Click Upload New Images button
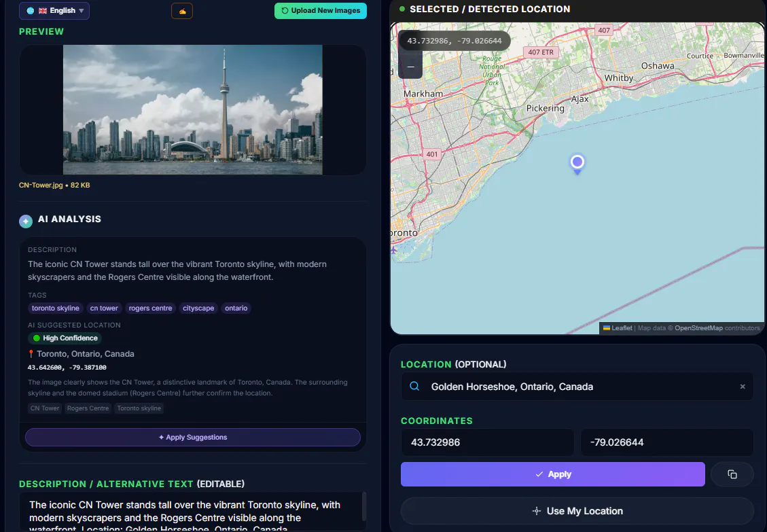 click(321, 11)
